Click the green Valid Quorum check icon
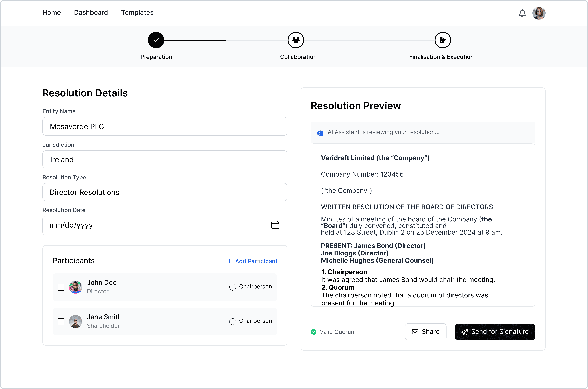This screenshot has width=588, height=389. point(314,332)
